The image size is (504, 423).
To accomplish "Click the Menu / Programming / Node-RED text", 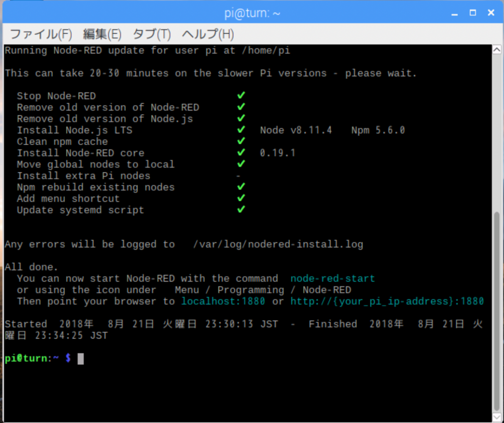I will pos(263,290).
